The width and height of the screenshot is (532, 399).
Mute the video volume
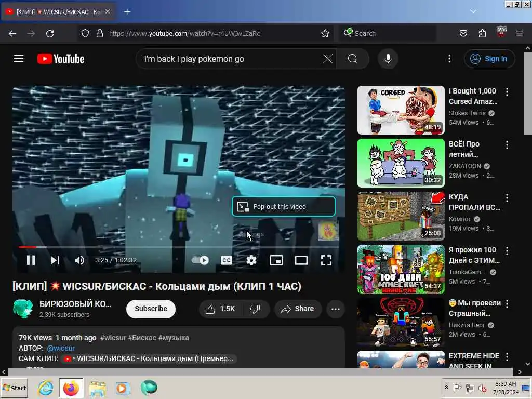[x=79, y=260]
